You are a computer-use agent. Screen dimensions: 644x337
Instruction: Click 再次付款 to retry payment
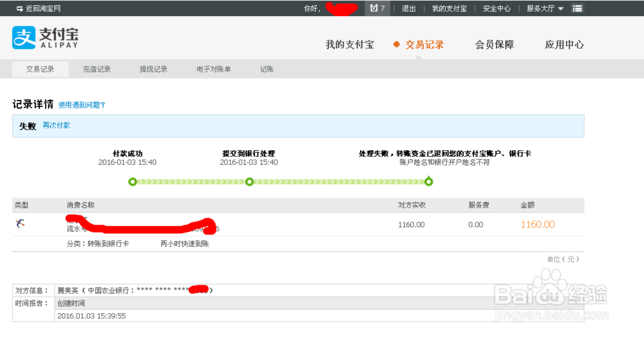[56, 125]
